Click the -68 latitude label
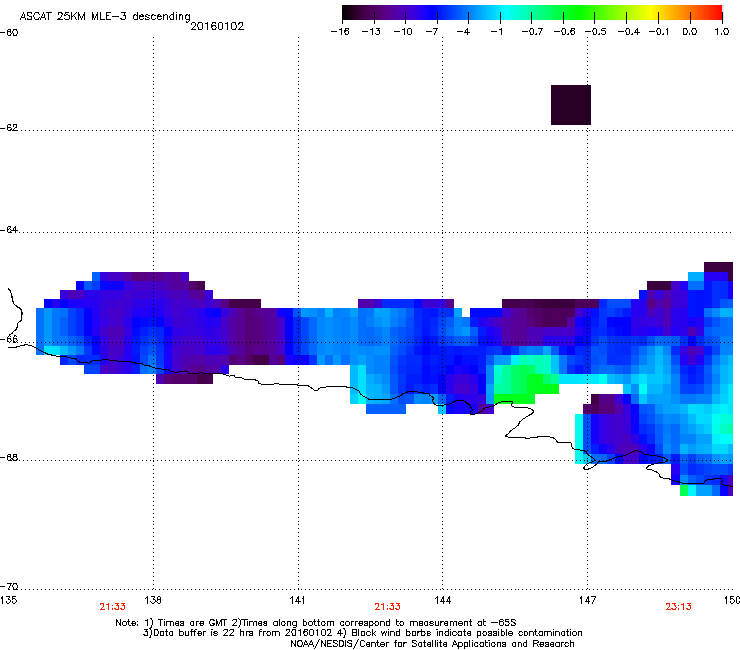 (x=9, y=458)
